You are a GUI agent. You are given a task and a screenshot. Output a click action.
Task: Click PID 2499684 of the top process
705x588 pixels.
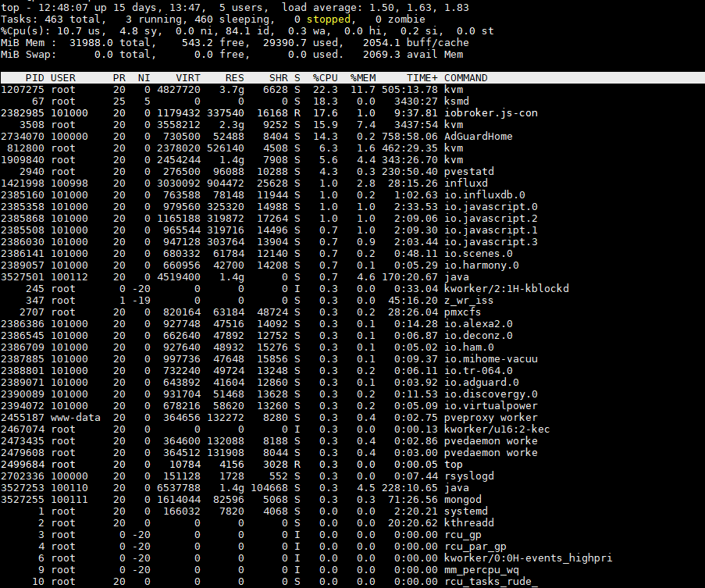tap(23, 464)
